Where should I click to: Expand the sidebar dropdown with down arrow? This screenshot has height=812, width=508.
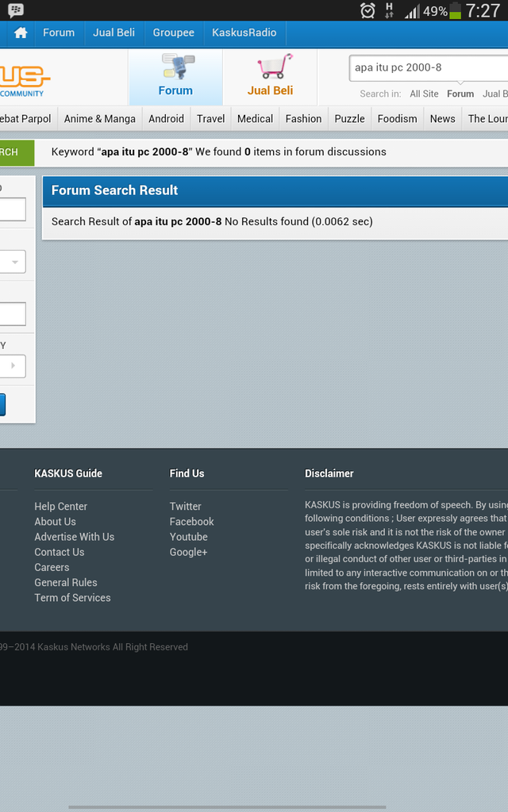point(13,262)
